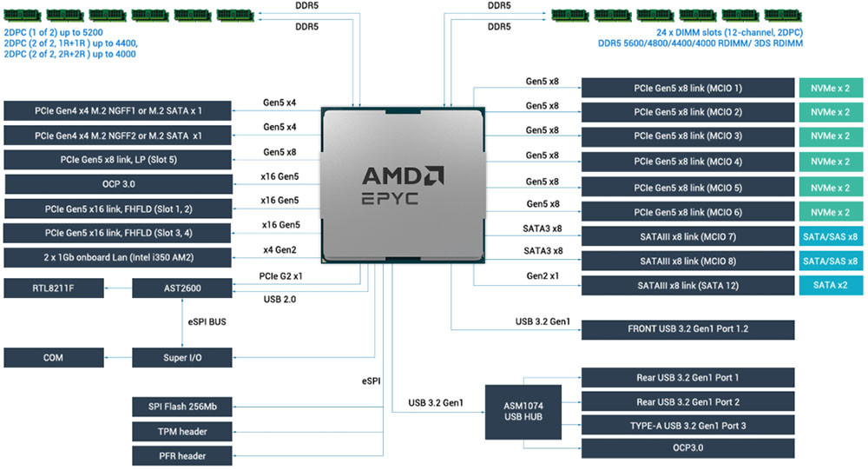Click the ASM1074 USB HUB block
The width and height of the screenshot is (868, 470).
(x=523, y=412)
